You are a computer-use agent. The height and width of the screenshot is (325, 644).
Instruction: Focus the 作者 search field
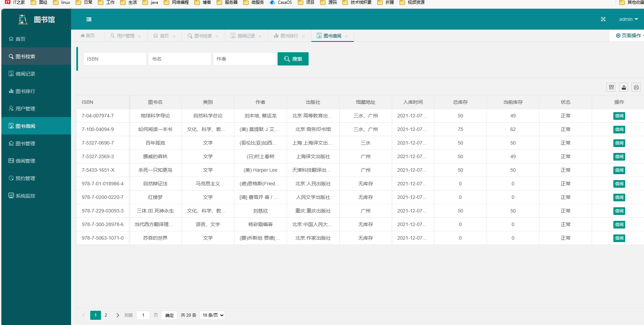[245, 59]
